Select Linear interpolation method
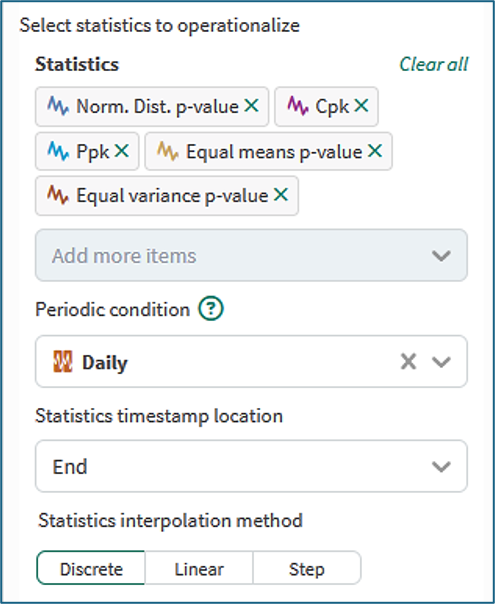The image size is (495, 604). coord(199,568)
